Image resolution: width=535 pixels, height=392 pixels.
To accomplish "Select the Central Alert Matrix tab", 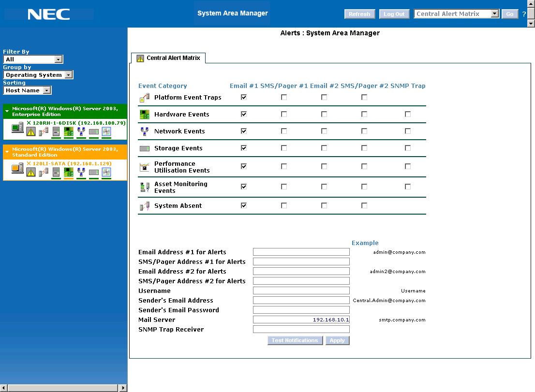I will [168, 58].
